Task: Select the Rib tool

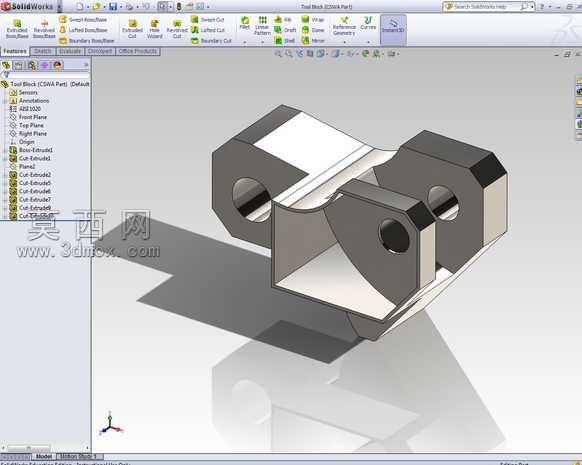Action: 283,19
